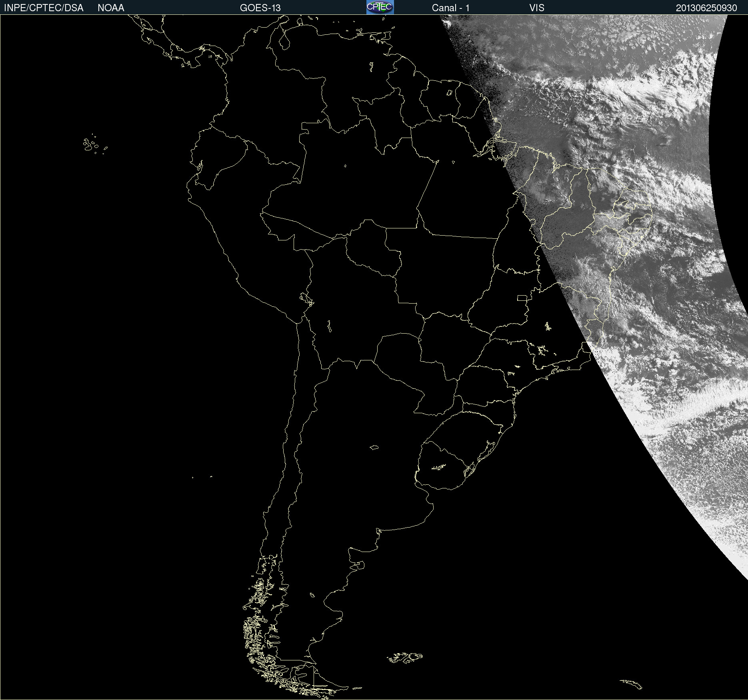This screenshot has height=700, width=748.
Task: Select the GOES-13 satellite label
Action: [260, 8]
